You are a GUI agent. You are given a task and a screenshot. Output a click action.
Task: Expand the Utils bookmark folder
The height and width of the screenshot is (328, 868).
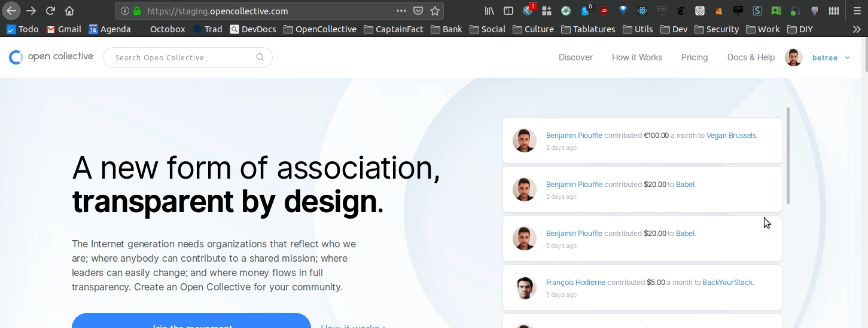tap(638, 29)
